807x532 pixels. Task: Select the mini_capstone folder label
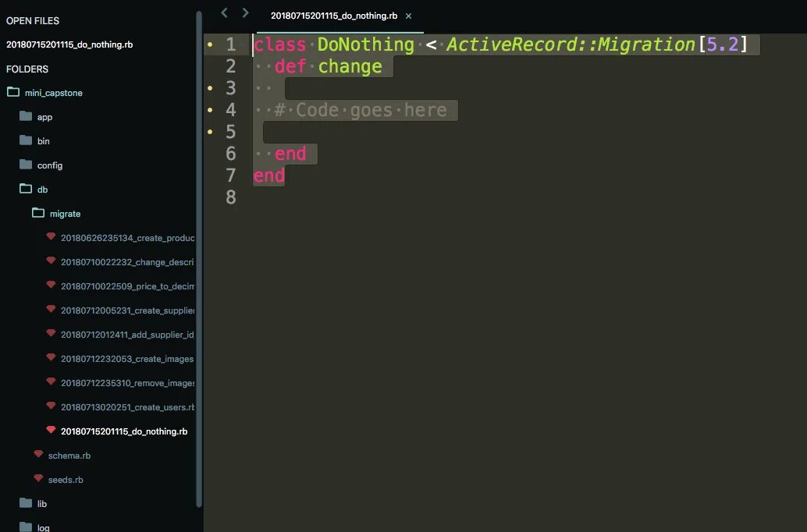point(54,93)
